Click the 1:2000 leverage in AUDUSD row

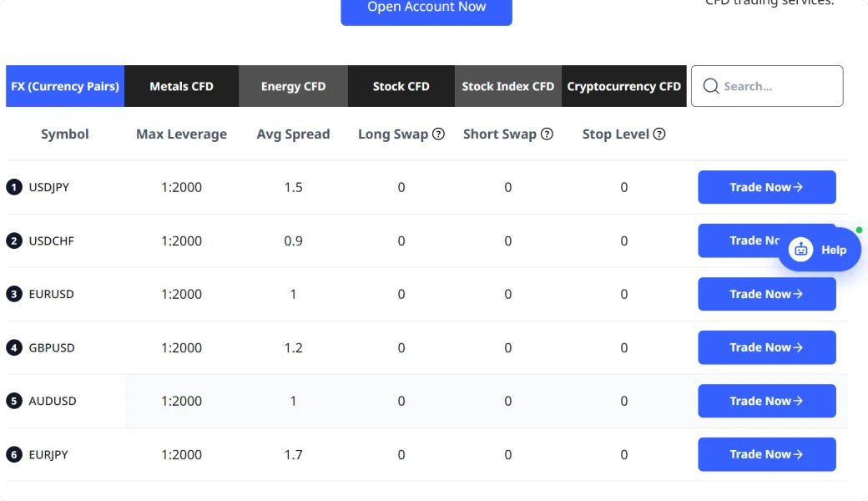[182, 401]
